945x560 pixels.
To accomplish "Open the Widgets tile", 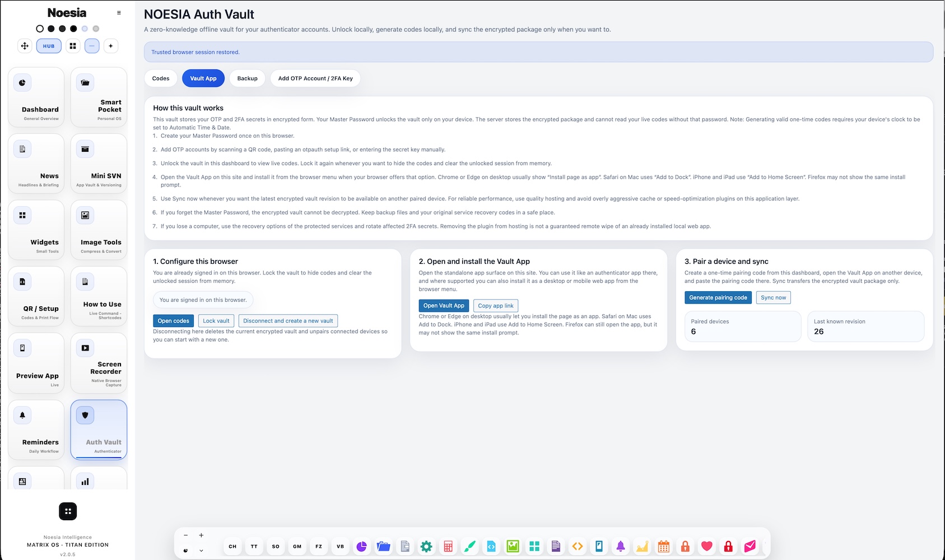I will (36, 230).
